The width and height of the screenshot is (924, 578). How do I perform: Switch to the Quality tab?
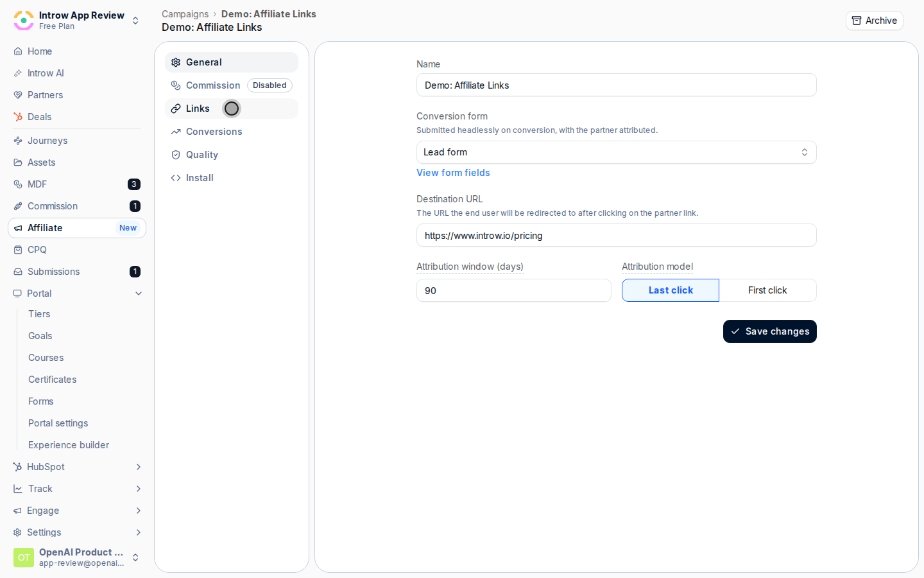point(232,155)
